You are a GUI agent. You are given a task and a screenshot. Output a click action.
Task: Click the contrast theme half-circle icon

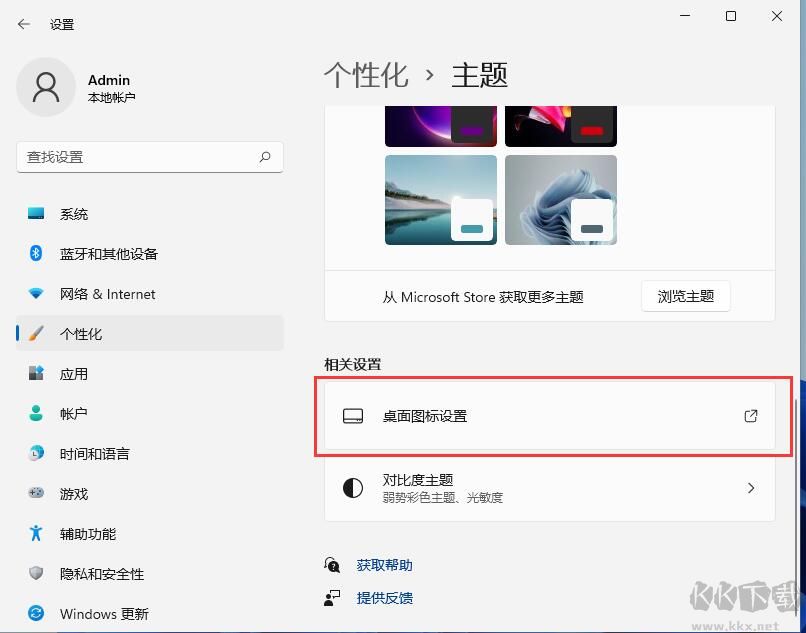[x=353, y=487]
